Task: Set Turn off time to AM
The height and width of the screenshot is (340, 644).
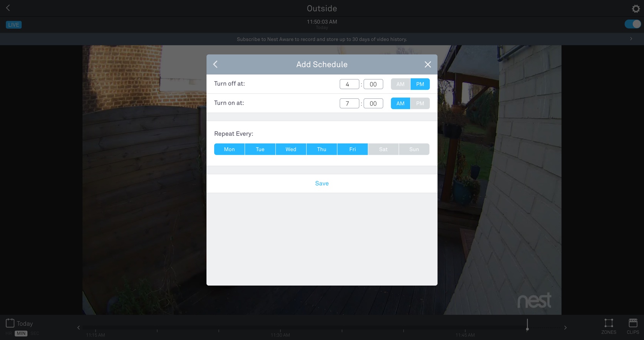Action: [400, 84]
